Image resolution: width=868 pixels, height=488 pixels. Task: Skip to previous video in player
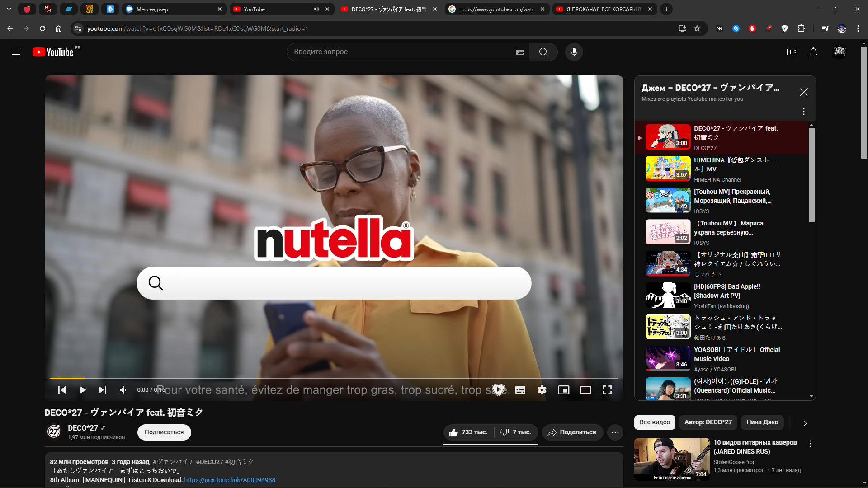(62, 390)
